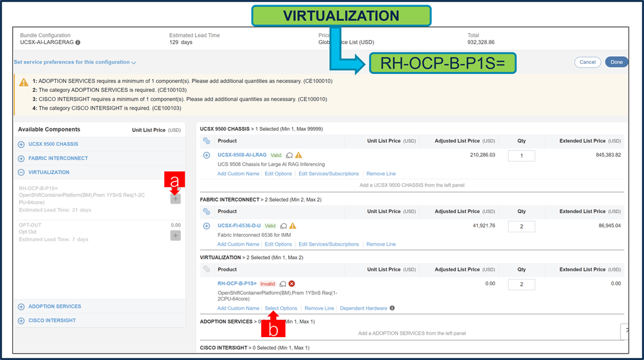
Task: Click the FABRIC INTERCONNECT table header link icon
Action: (206, 211)
